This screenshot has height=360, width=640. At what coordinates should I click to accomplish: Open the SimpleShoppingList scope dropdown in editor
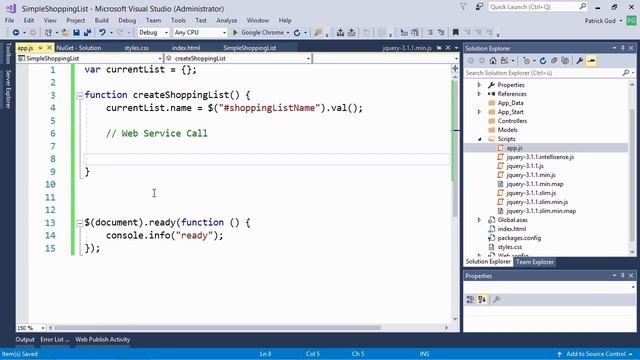[89, 58]
